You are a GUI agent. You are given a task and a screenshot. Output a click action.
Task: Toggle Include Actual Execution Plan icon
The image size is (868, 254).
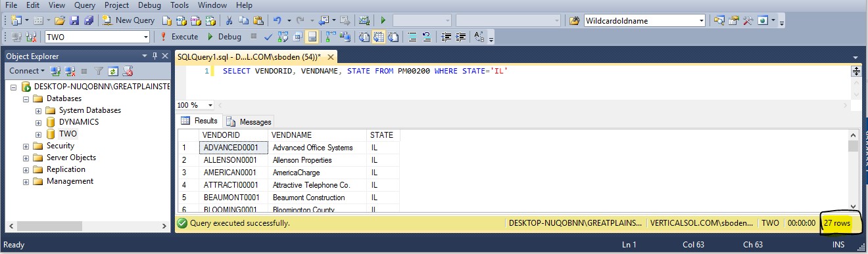(330, 37)
